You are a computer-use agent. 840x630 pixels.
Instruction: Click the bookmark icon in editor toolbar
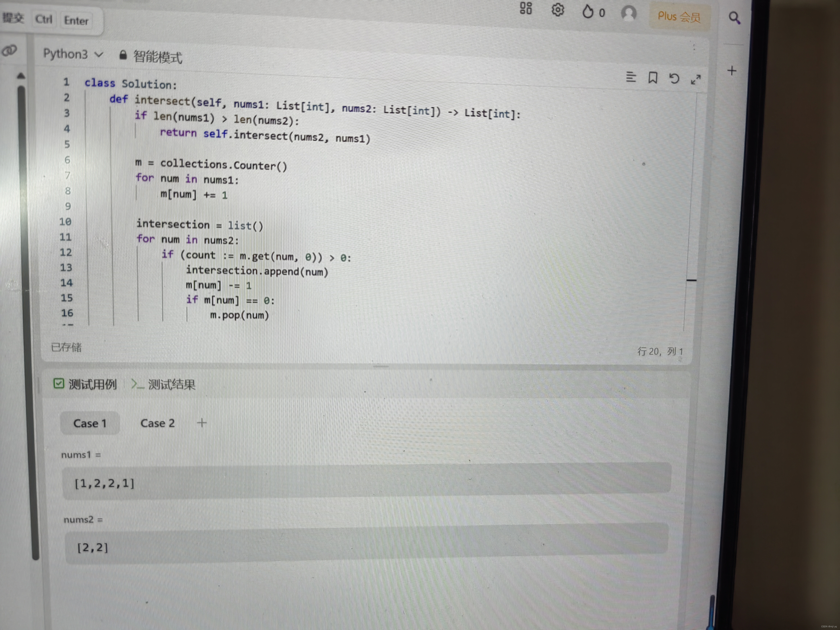pos(653,78)
